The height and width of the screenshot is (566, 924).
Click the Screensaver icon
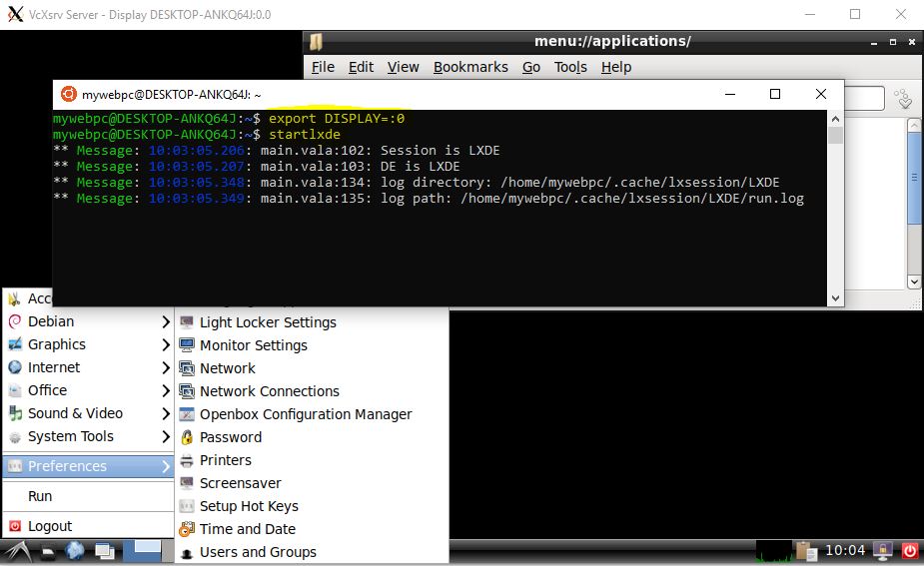[x=187, y=483]
